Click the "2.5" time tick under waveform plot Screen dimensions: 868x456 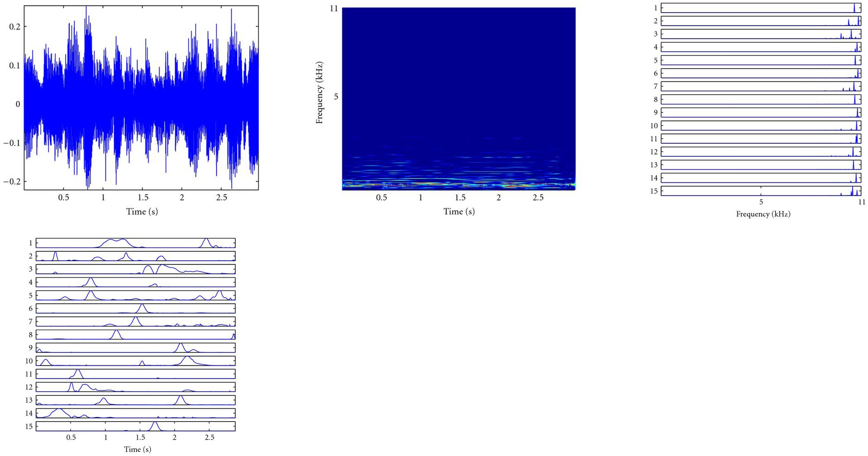point(222,198)
